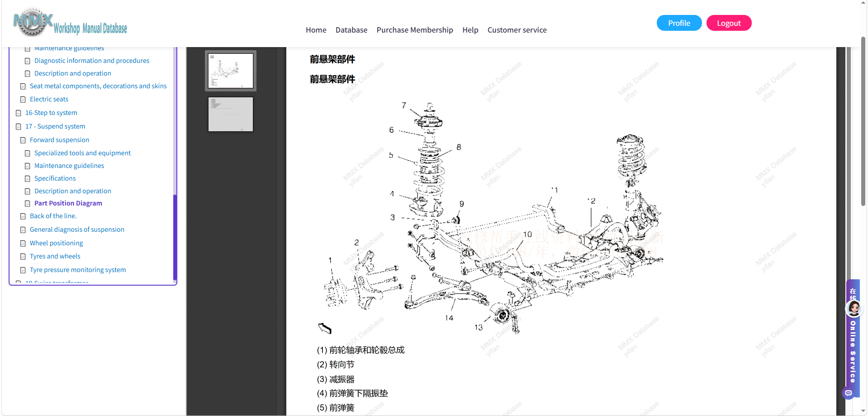Open the online service avatar icon
Screen dimensions: 868x416
pyautogui.click(x=854, y=309)
